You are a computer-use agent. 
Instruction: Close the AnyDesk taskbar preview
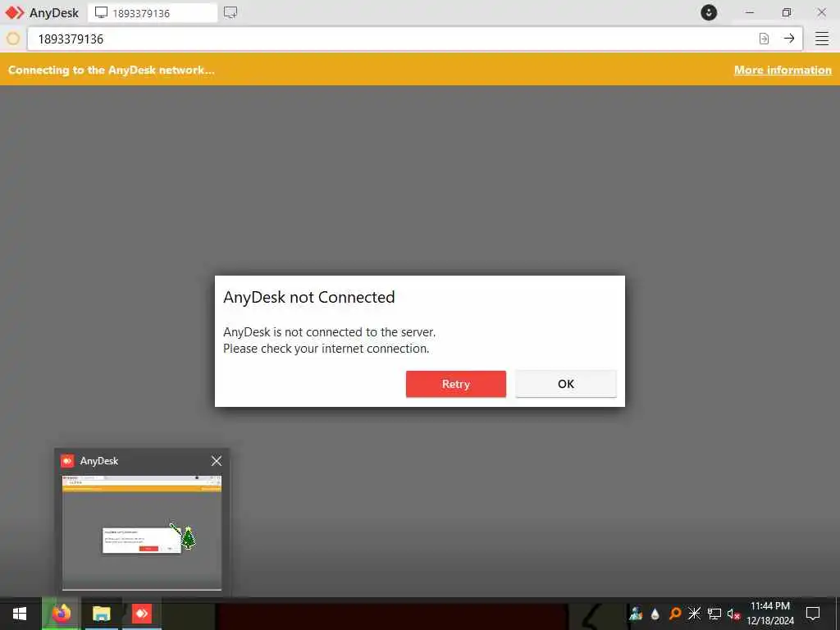tap(217, 461)
